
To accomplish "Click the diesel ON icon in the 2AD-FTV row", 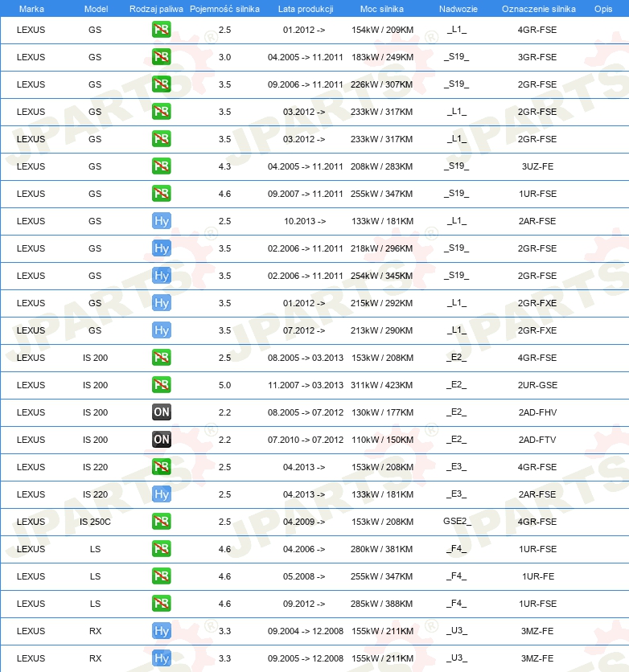I will coord(161,439).
